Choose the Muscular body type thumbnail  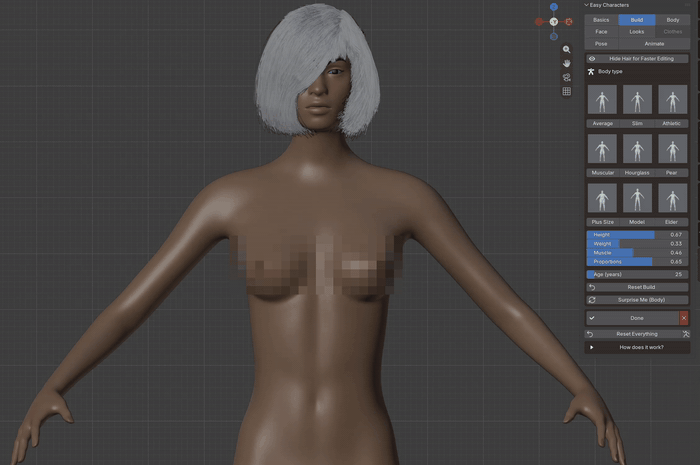(x=602, y=149)
